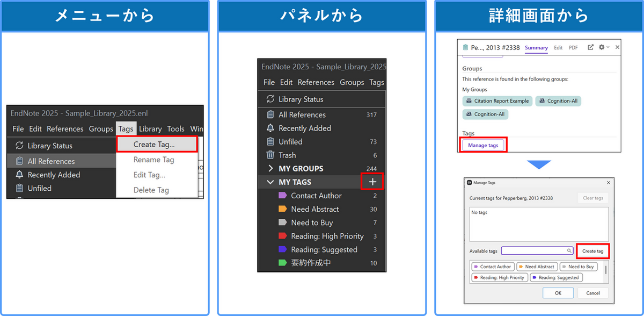The height and width of the screenshot is (316, 644).
Task: Click the Citation Report Example group chip
Action: coord(497,101)
